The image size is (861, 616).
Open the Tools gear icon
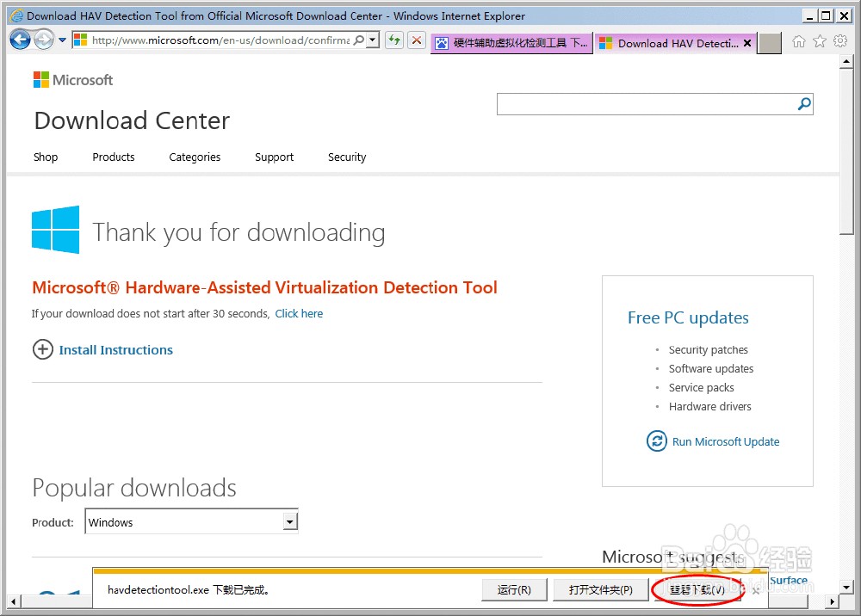(x=840, y=41)
